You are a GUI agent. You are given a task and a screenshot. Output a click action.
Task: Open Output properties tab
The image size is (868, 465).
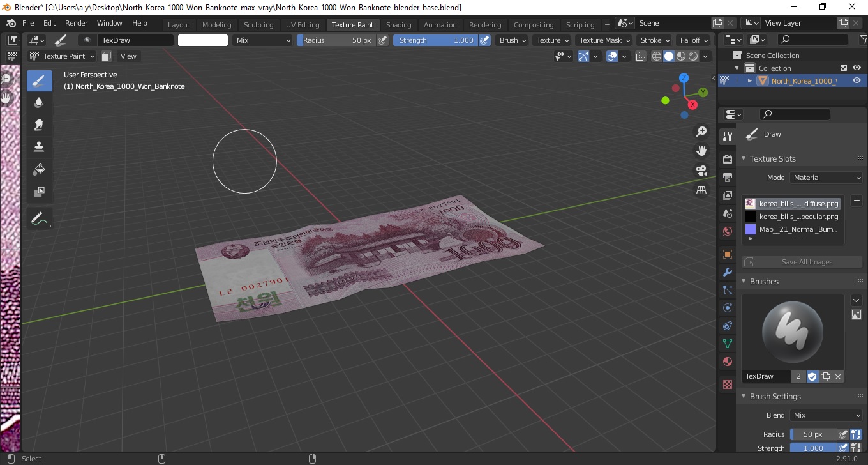click(x=727, y=177)
